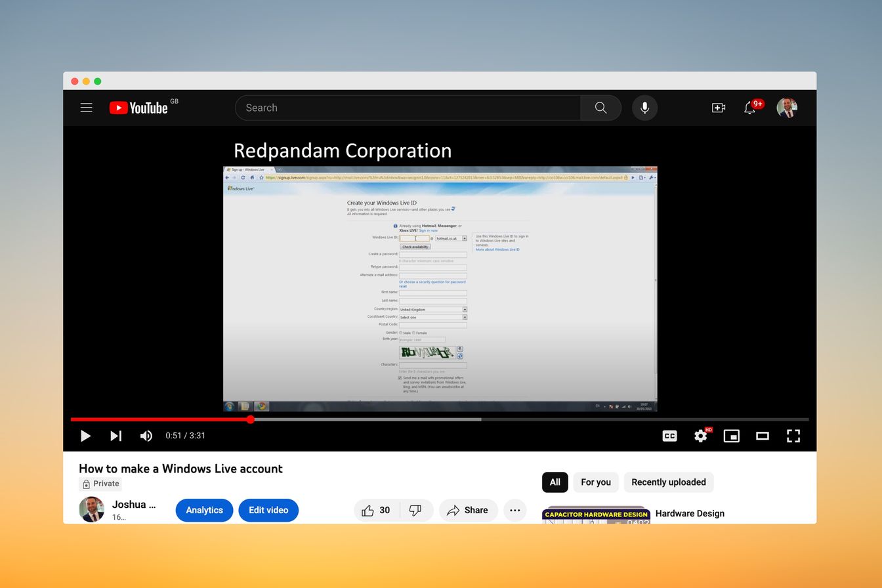Skip to the next video
The height and width of the screenshot is (588, 882).
115,436
